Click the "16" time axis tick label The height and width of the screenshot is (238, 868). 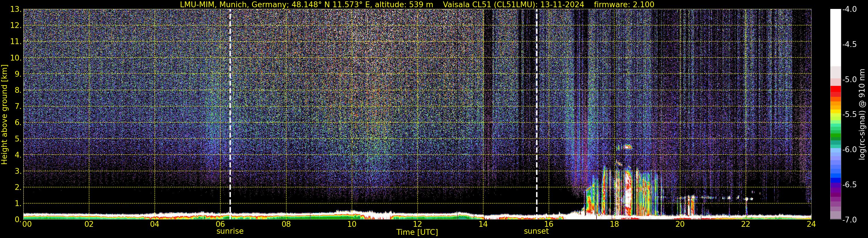(x=549, y=224)
